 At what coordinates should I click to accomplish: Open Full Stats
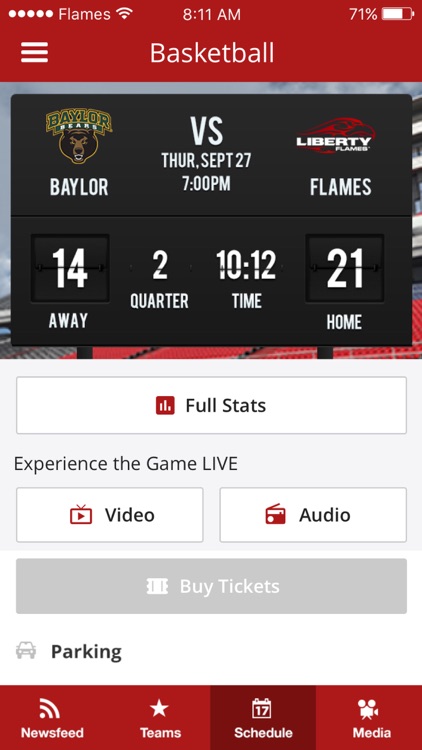tap(211, 405)
